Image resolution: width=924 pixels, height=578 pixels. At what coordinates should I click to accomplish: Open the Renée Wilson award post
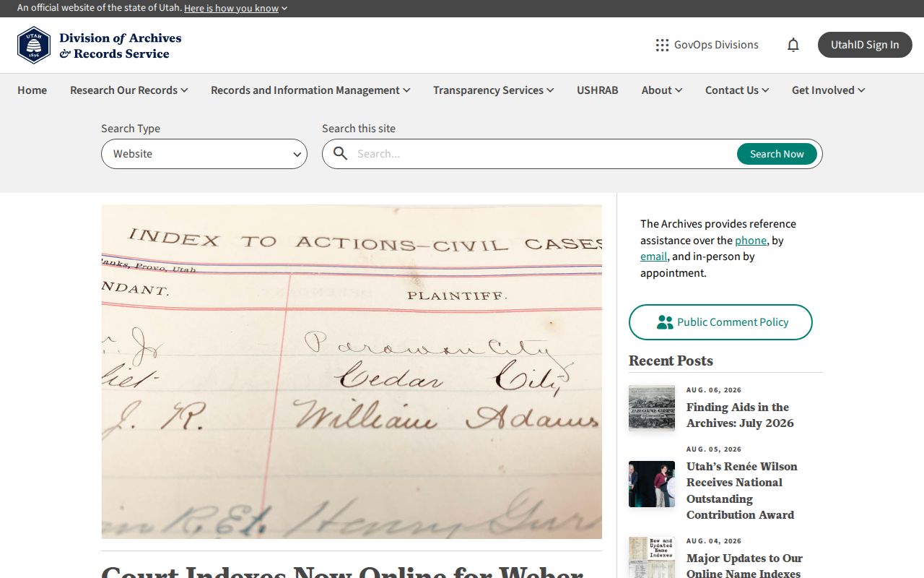(742, 491)
